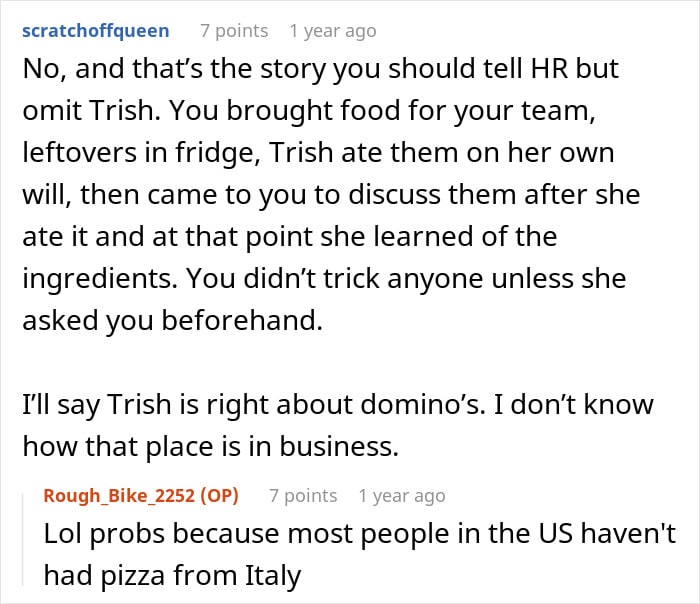Click the reply text "Lol probs because most people"
Viewport: 700px width, 604px height.
click(x=359, y=554)
